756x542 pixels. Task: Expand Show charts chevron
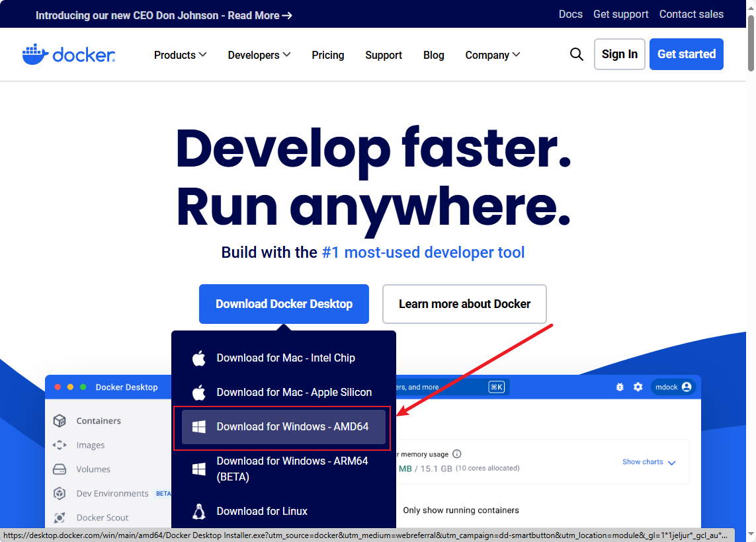tap(671, 463)
